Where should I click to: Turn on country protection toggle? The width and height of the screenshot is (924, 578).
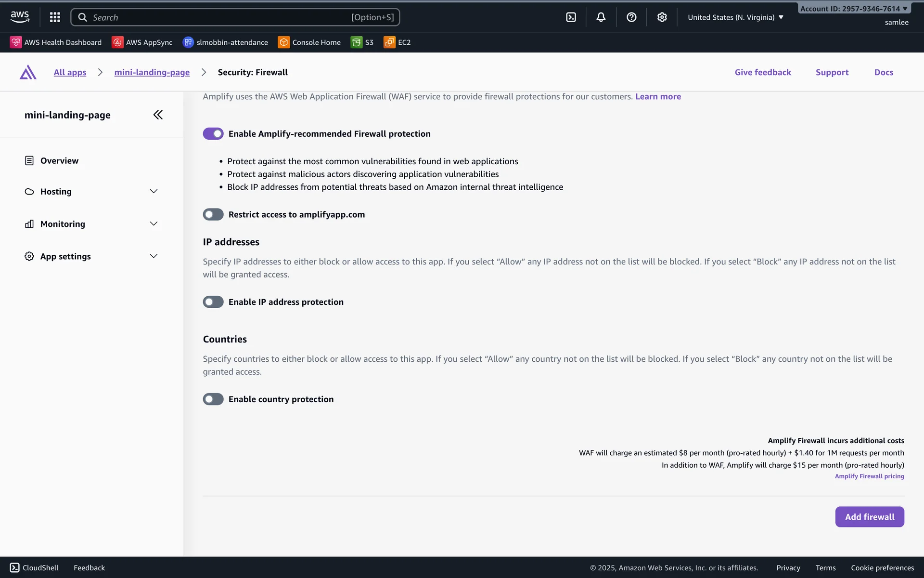click(213, 399)
